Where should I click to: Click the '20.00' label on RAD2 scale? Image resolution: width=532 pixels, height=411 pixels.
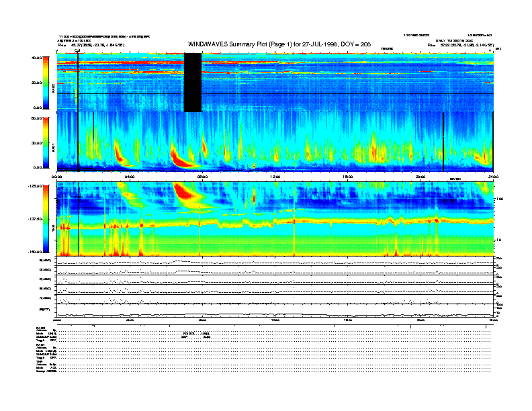[36, 83]
